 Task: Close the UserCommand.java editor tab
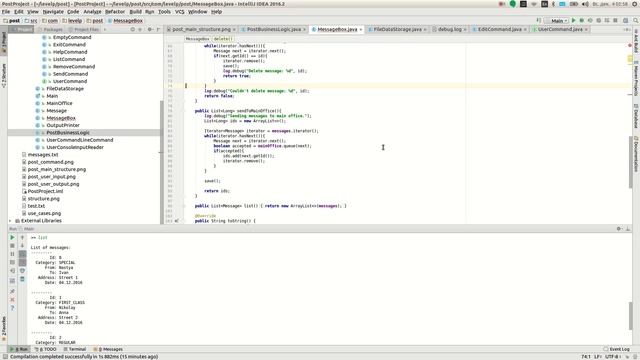coord(586,29)
